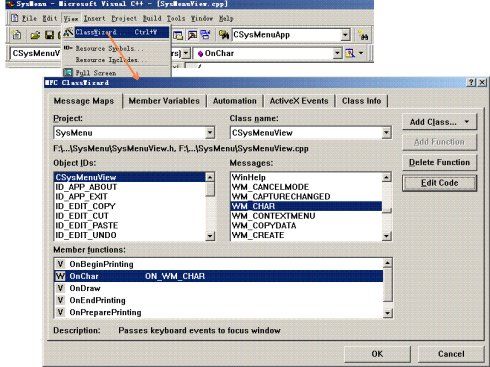Open the File menu
The width and height of the screenshot is (490, 367).
click(30, 18)
